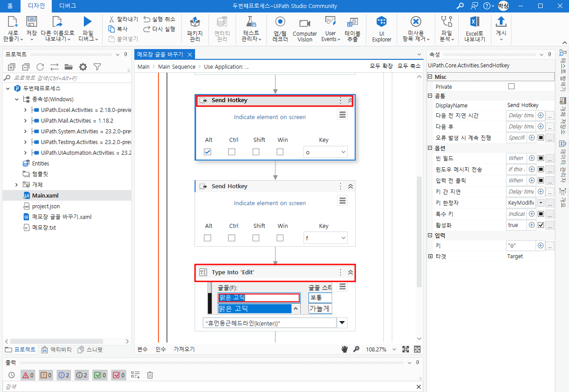Open the UI Explorer
The image size is (569, 392).
point(382,29)
